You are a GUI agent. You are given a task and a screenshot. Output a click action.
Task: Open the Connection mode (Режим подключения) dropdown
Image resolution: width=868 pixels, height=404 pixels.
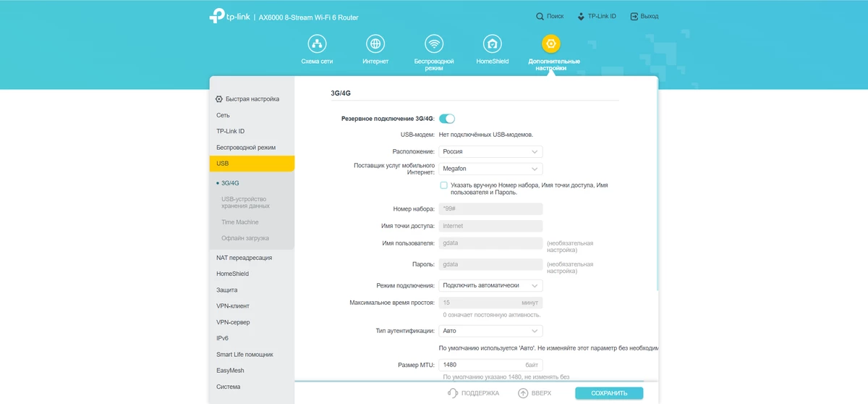490,286
